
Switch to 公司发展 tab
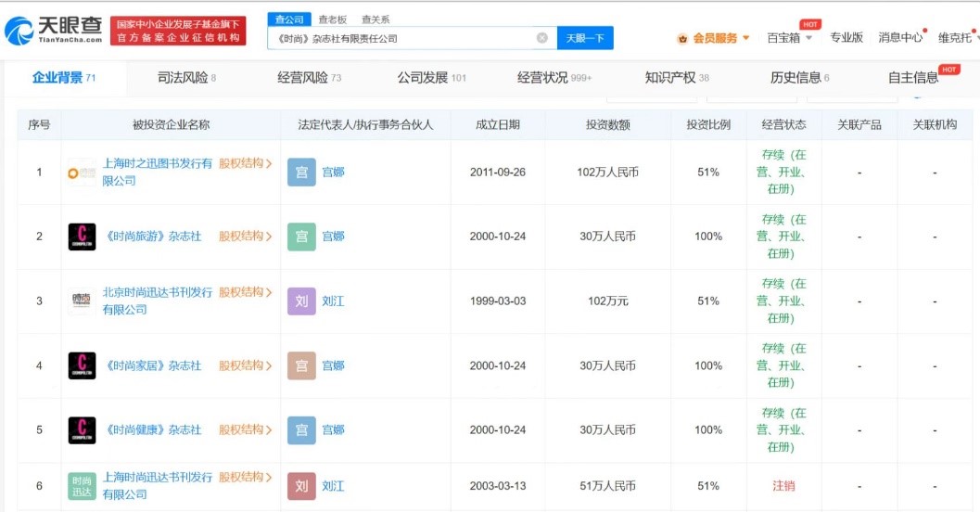pos(431,78)
